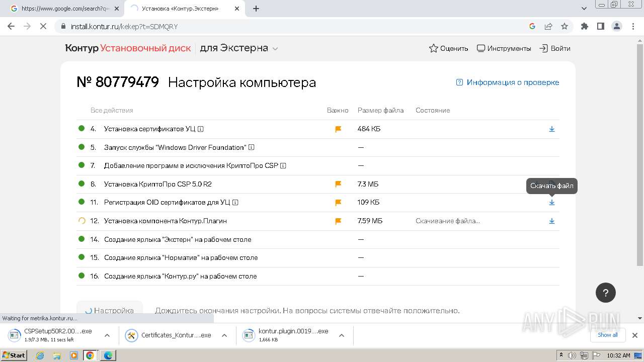
Task: Open Microsoft Edge from taskbar
Action: tap(108, 355)
